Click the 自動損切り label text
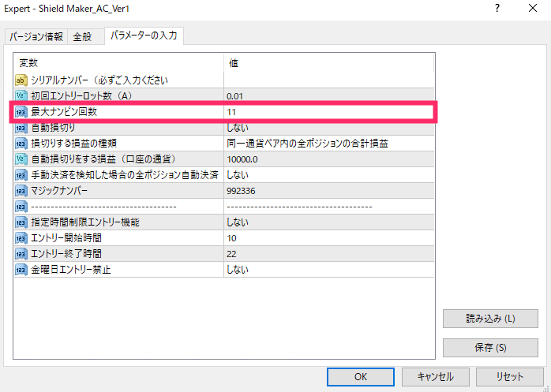Image resolution: width=551 pixels, height=392 pixels. pos(53,128)
